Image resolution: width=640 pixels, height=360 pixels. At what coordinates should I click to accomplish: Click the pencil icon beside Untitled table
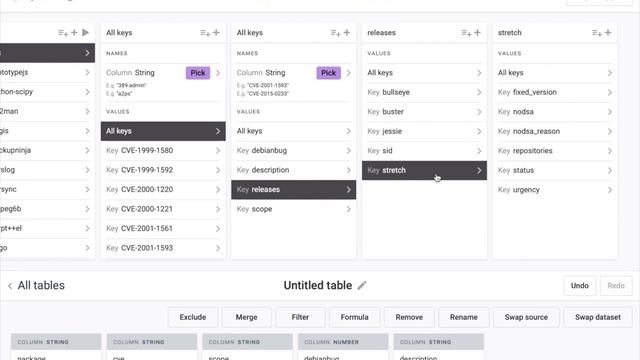click(362, 285)
